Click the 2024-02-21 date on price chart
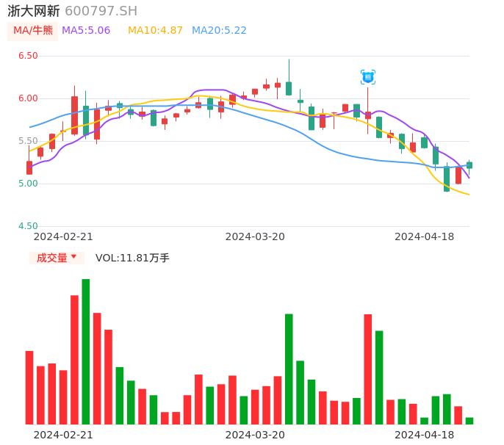This screenshot has height=445, width=504. [63, 236]
